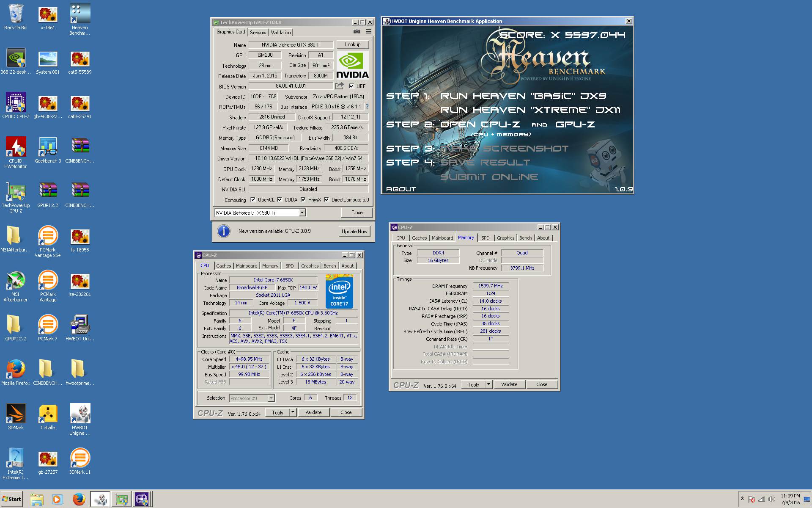
Task: Open the Bench tab in CPU-Z Memory window
Action: [x=526, y=238]
